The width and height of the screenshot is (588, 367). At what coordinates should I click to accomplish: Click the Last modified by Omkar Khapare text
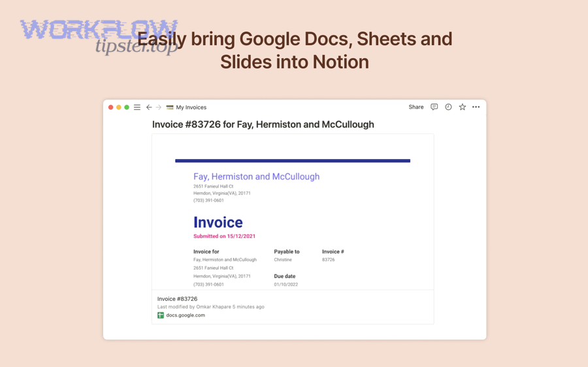211,307
